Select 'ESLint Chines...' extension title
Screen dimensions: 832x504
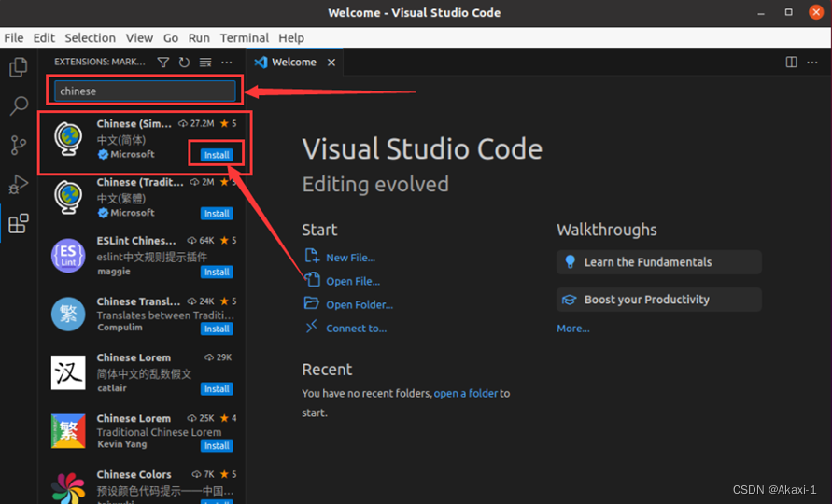coord(135,240)
